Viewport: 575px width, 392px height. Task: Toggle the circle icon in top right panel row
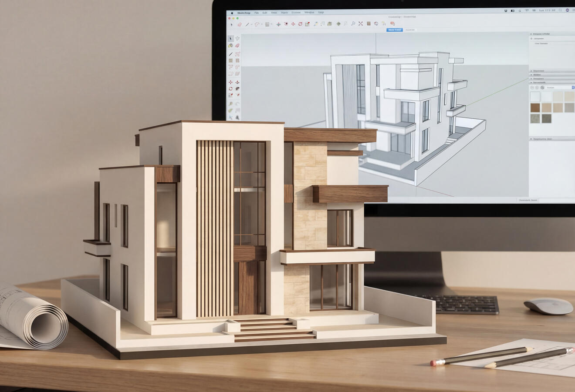click(x=531, y=39)
